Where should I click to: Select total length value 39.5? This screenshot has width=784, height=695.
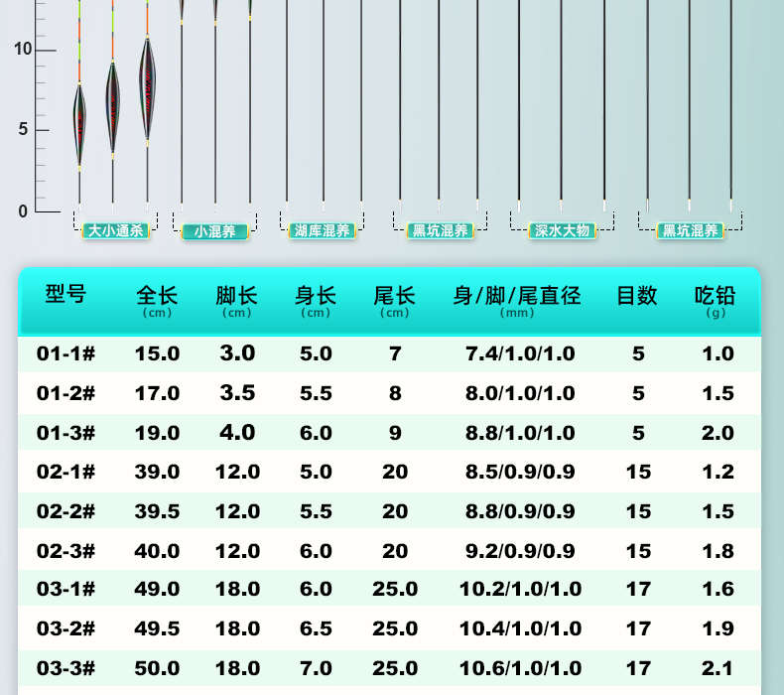(x=157, y=511)
